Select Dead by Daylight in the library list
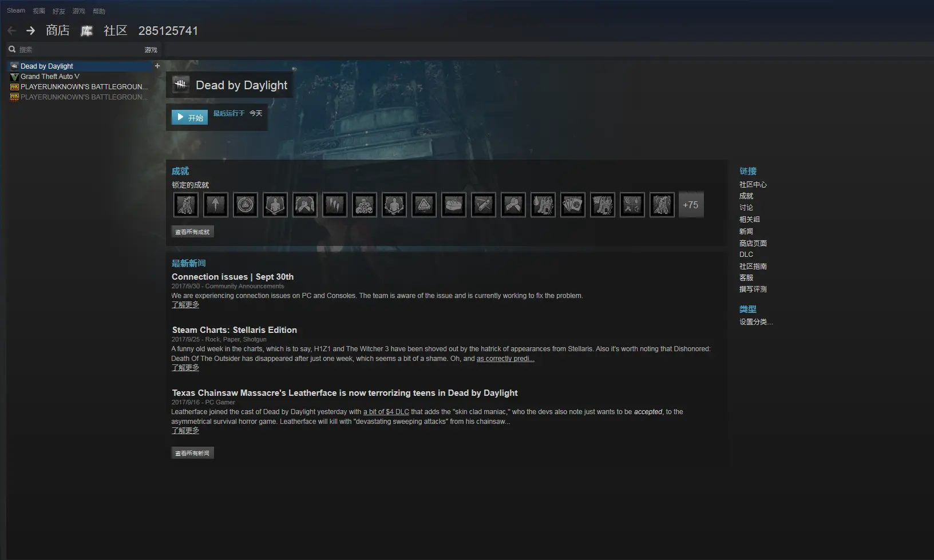934x560 pixels. tap(80, 66)
